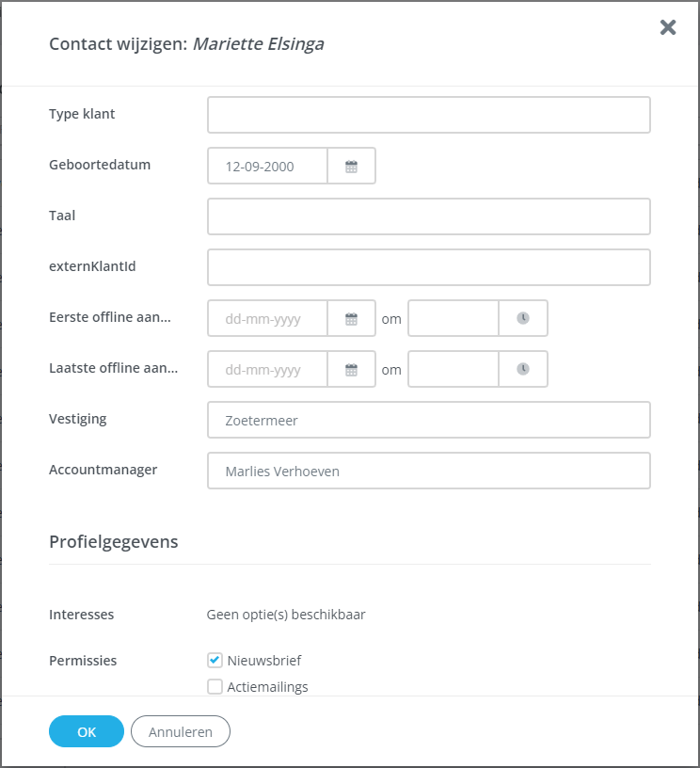700x768 pixels.
Task: Open clock picker for Laatste offline aankoop
Action: [523, 370]
